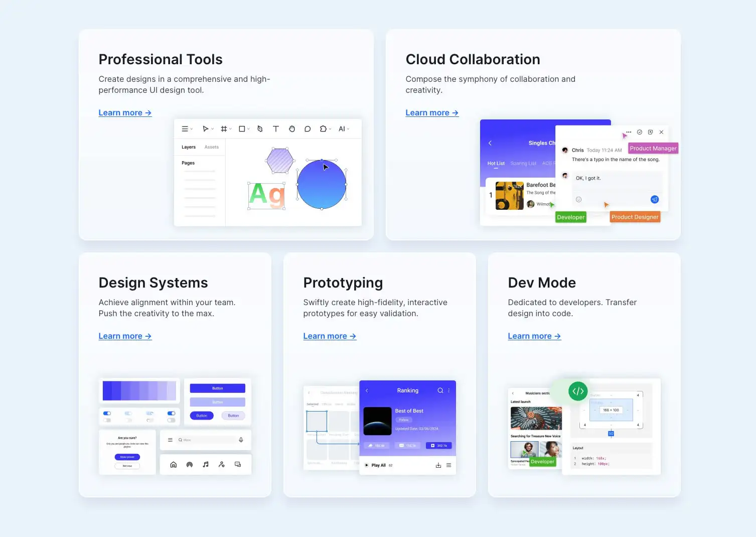Image resolution: width=756 pixels, height=537 pixels.
Task: Close the comment popup
Action: [661, 132]
